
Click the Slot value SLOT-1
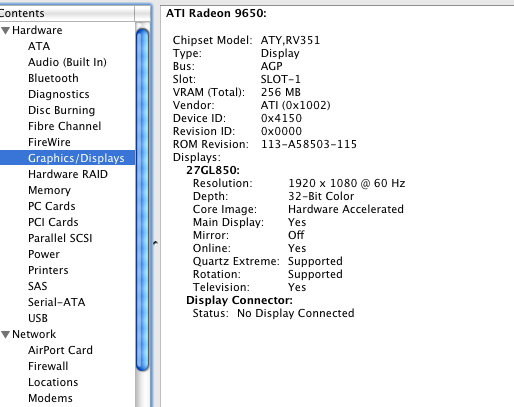coord(281,79)
